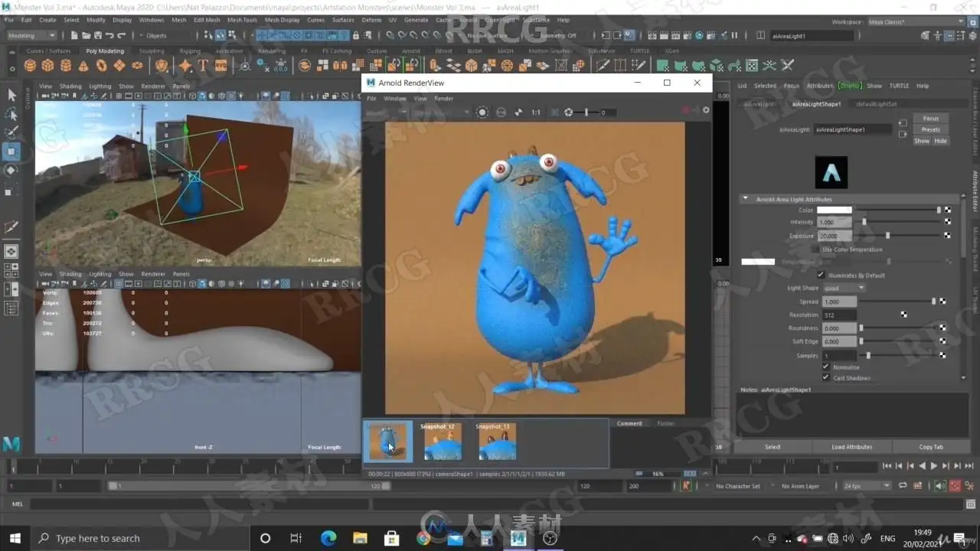Create a polygon cylinder from shelf
This screenshot has width=980, height=551.
tap(66, 66)
